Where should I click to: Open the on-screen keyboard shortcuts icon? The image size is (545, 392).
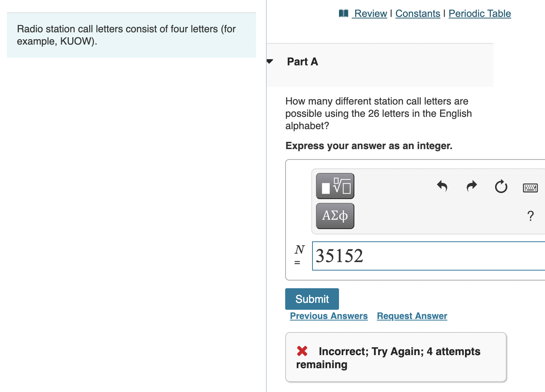[530, 188]
